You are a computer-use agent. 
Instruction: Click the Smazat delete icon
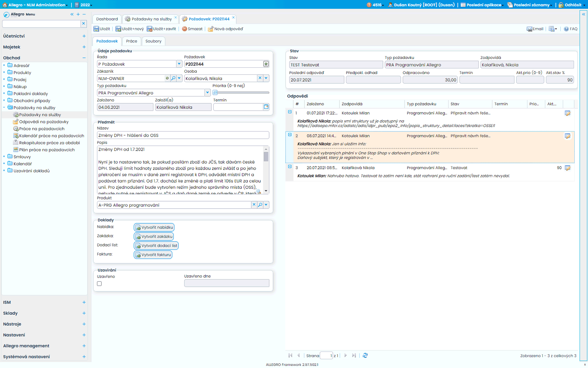click(184, 29)
